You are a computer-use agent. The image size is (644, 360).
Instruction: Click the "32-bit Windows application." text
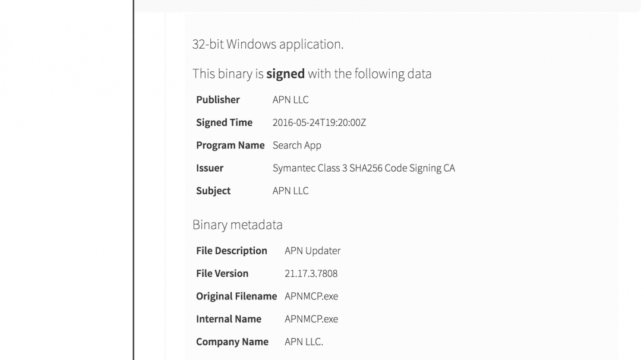(x=268, y=45)
